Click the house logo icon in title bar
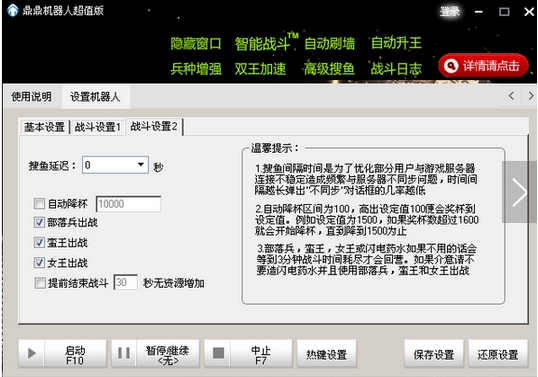538x377 pixels. click(13, 10)
